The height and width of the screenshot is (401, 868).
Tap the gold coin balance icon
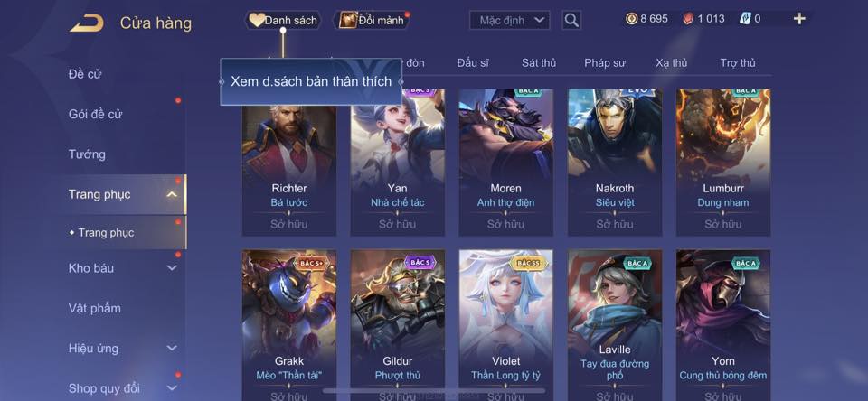click(631, 19)
